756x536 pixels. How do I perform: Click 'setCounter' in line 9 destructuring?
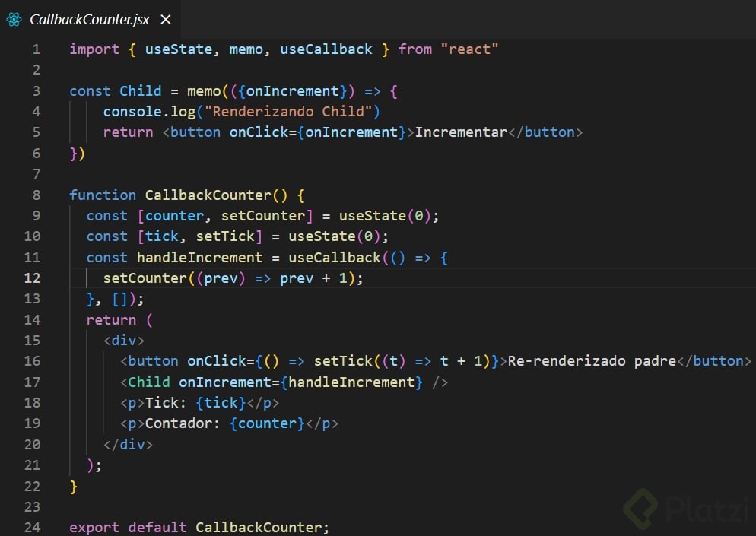tap(262, 216)
